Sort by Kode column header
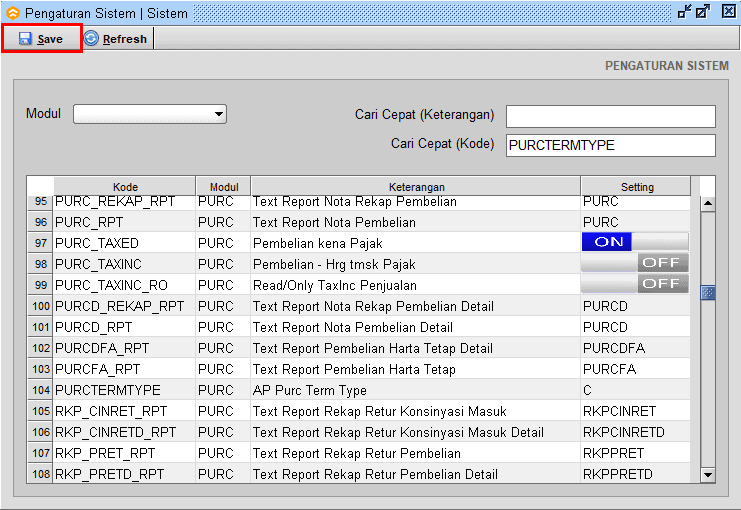 point(125,187)
